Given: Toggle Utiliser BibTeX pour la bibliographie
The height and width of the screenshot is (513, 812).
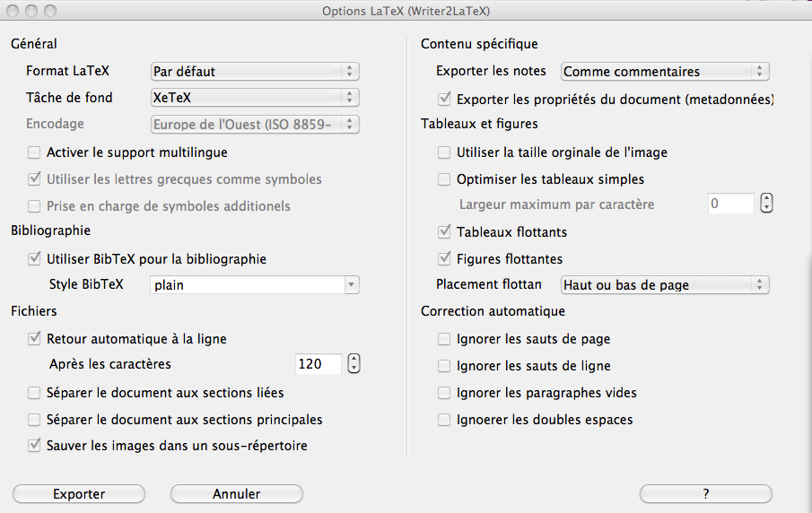Looking at the screenshot, I should tap(35, 259).
